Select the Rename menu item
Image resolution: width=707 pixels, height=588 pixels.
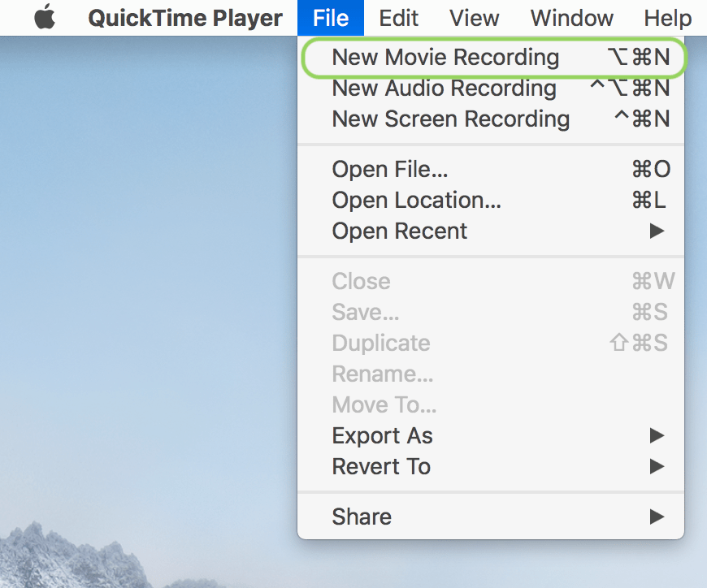(x=383, y=374)
